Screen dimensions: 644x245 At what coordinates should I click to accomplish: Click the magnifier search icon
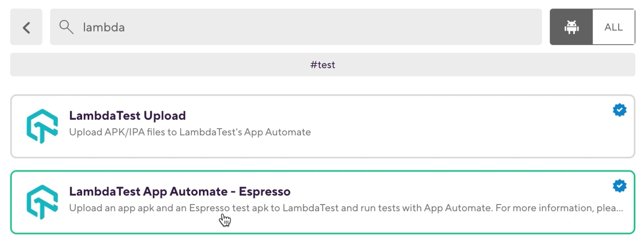tap(66, 27)
